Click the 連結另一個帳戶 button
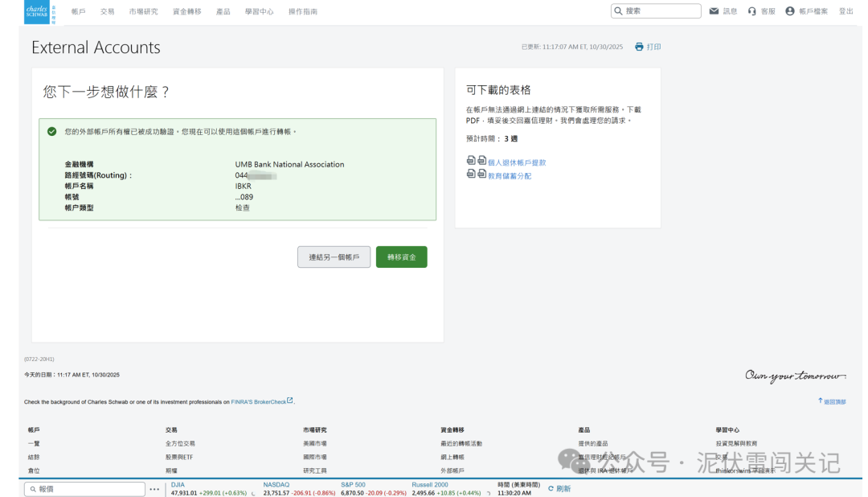 click(x=334, y=256)
